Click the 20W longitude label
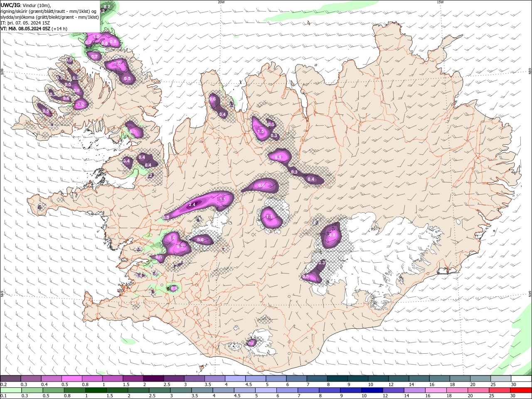The height and width of the screenshot is (399, 532). (221, 2)
